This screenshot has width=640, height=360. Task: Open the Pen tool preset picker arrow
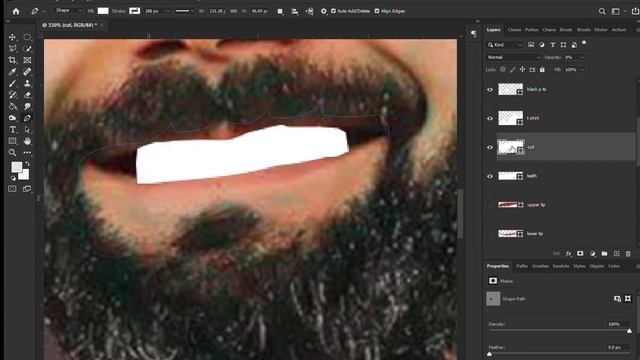tap(44, 11)
